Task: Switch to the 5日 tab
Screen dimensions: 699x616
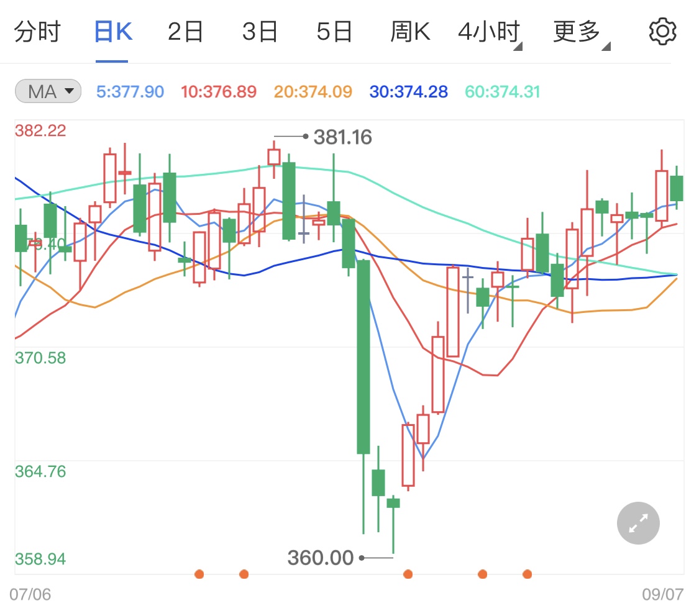Action: (x=334, y=32)
